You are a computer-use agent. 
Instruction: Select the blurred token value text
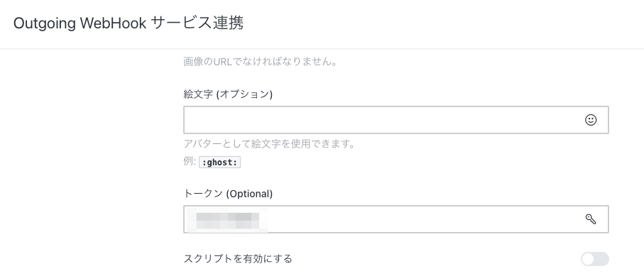pos(227,220)
